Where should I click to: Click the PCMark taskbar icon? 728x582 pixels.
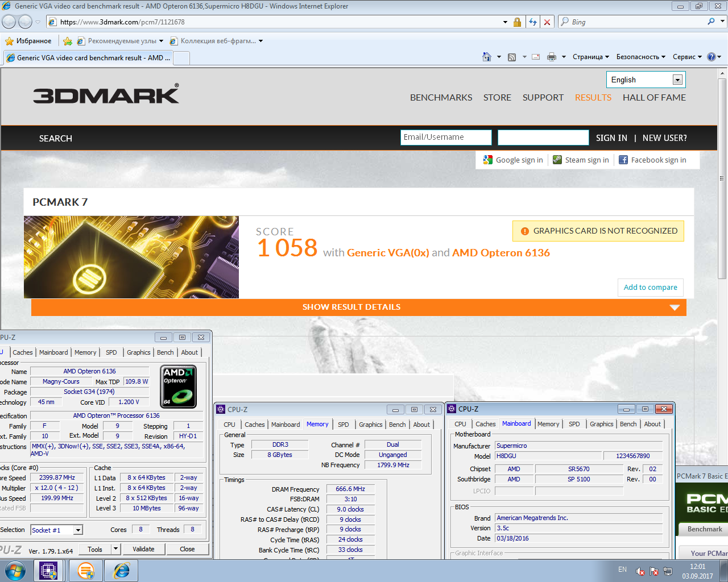tap(86, 571)
